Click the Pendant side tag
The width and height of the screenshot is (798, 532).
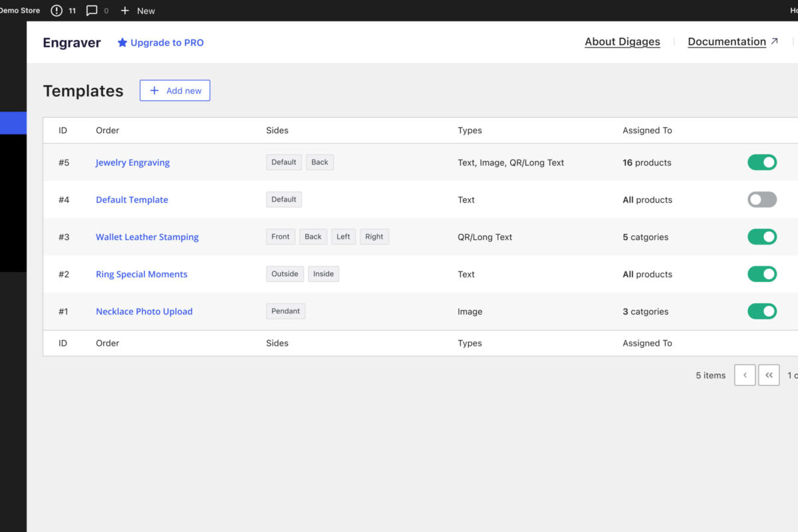point(285,311)
